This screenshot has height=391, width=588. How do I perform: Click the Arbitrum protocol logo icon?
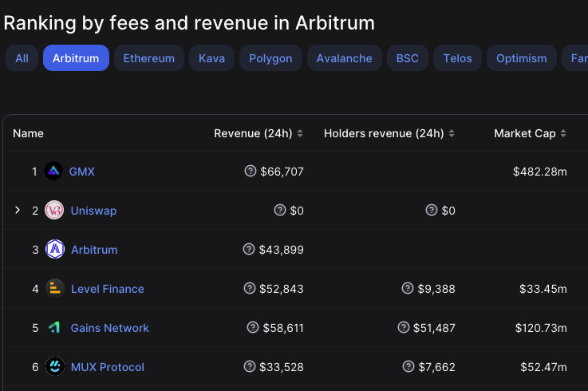(x=55, y=249)
